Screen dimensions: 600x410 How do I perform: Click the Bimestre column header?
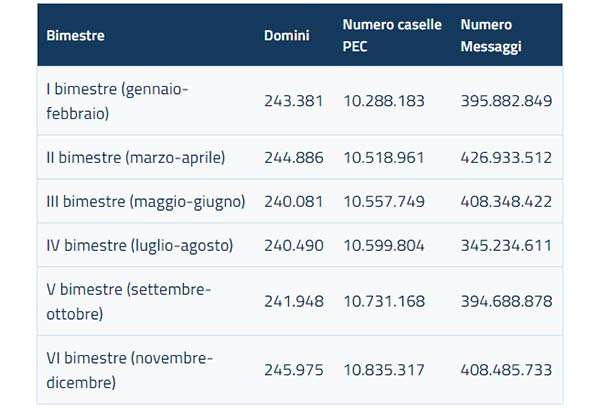tap(75, 36)
